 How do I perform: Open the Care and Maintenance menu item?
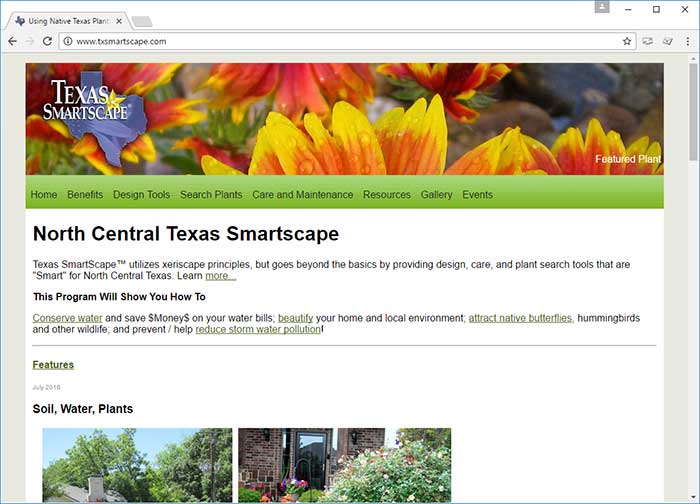[303, 195]
